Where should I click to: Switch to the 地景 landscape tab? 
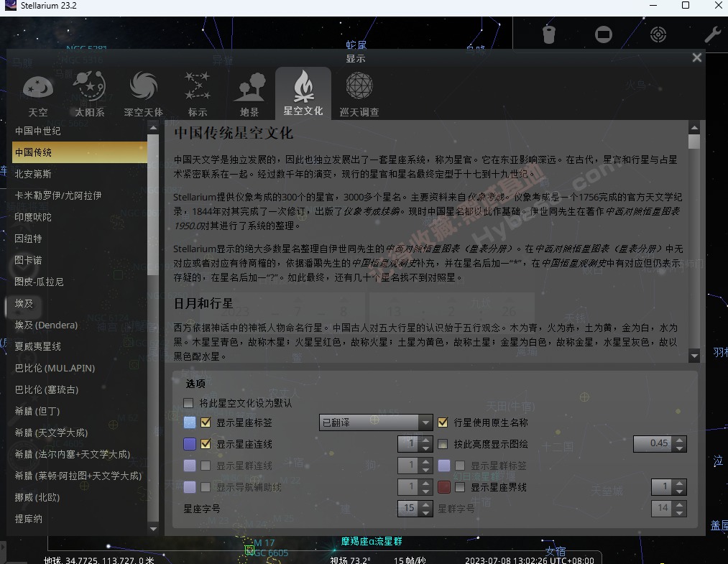(249, 94)
